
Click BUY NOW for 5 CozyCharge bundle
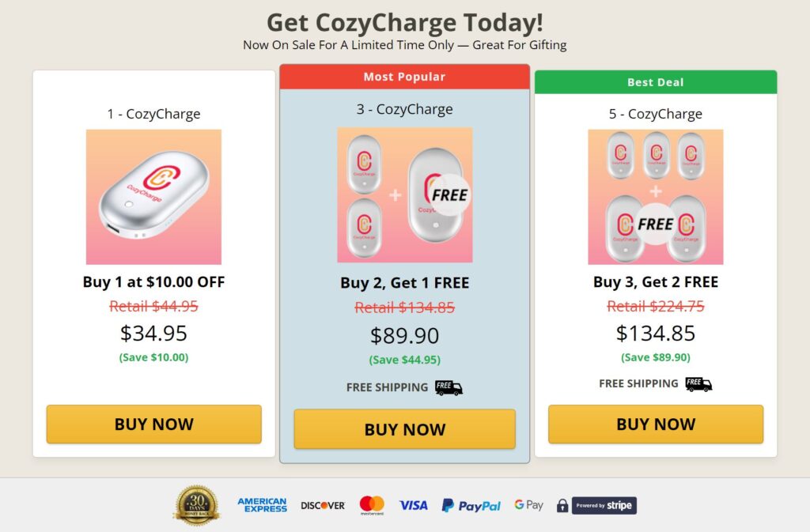point(654,424)
